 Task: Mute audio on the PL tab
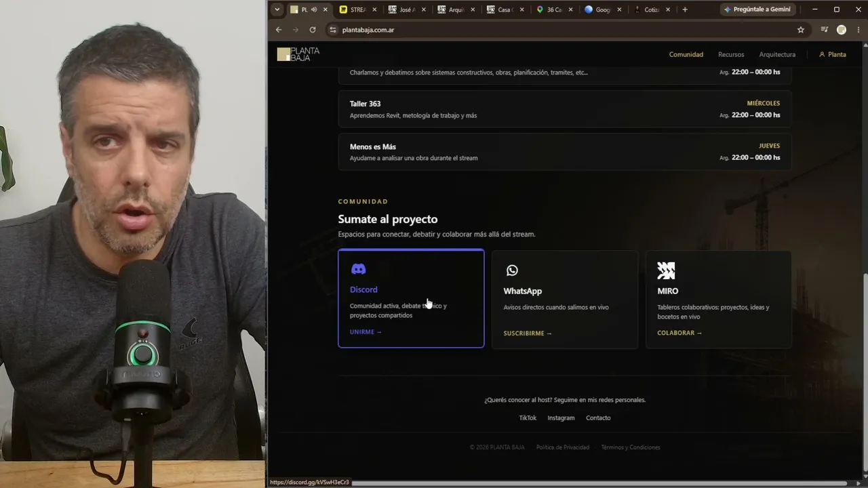[x=314, y=9]
